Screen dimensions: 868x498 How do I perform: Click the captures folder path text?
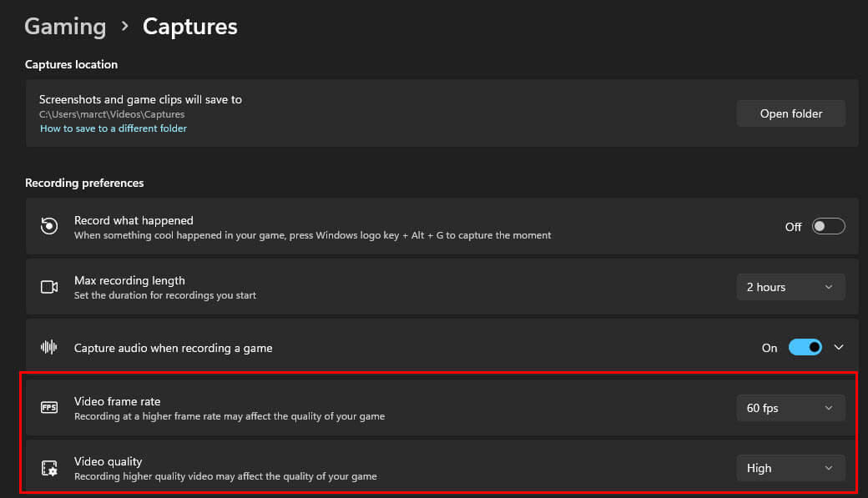point(112,114)
